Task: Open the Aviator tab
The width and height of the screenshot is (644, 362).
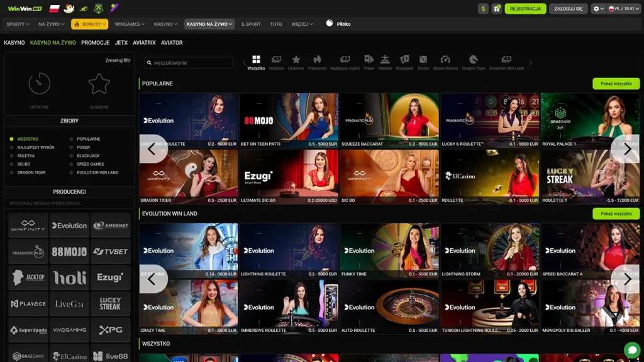Action: (x=172, y=43)
